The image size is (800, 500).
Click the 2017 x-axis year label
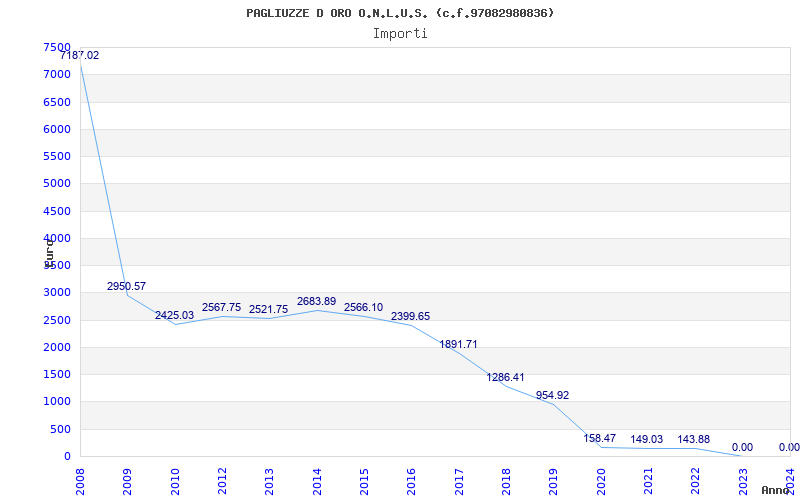pyautogui.click(x=459, y=482)
